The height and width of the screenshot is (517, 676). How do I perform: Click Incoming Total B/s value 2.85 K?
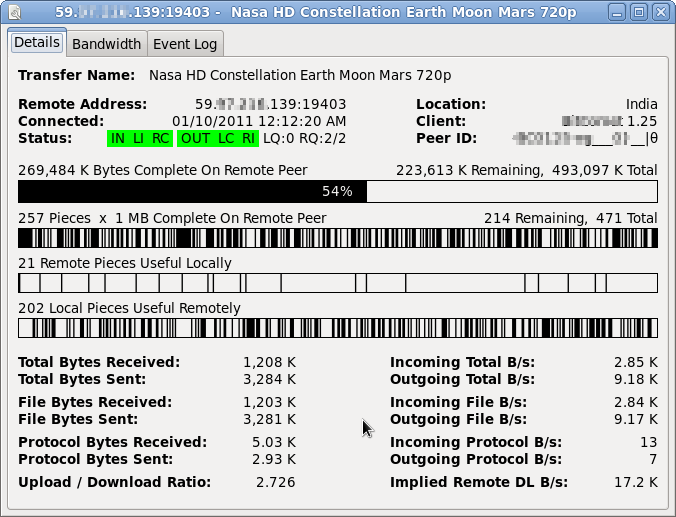[x=636, y=362]
